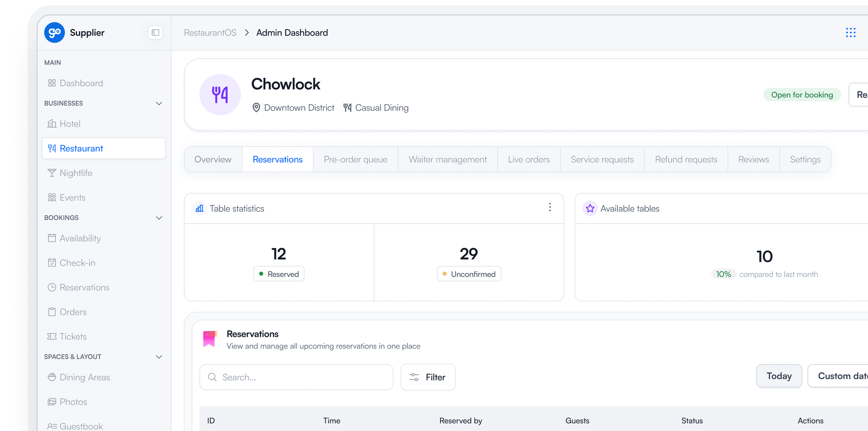Screen dimensions: 868x431
Task: Click the Tickets icon in sidebar
Action: (x=52, y=336)
